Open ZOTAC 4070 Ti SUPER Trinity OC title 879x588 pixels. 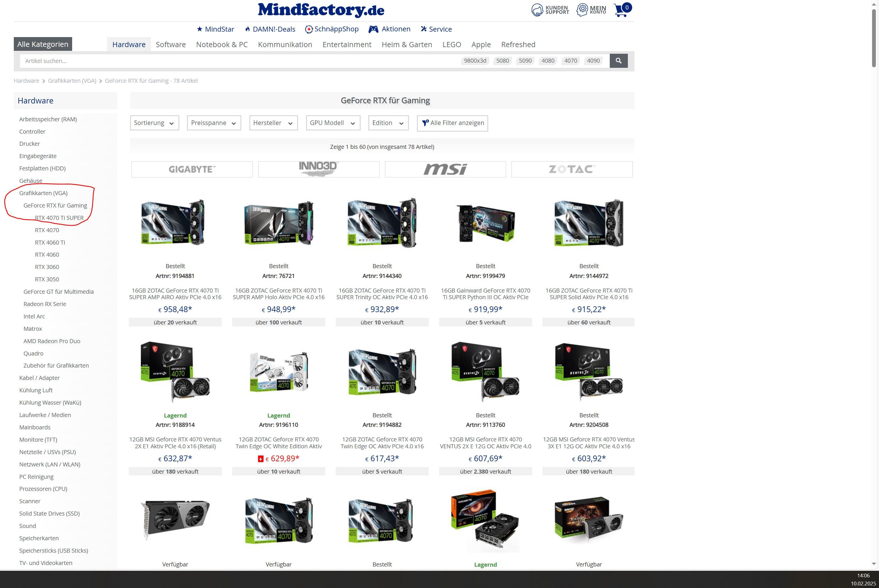tap(382, 294)
